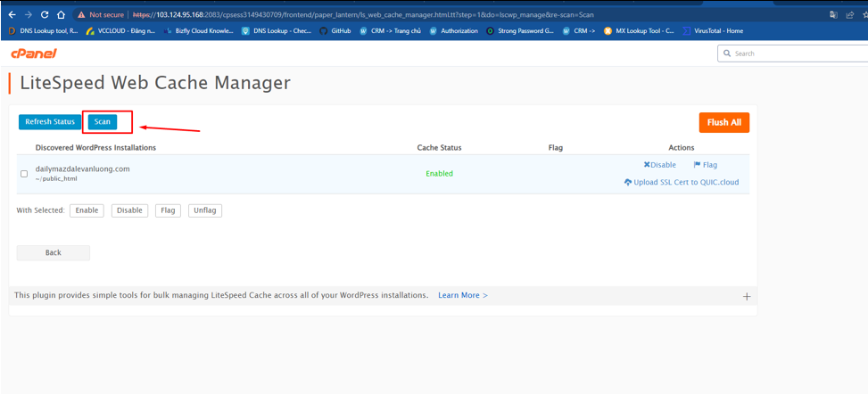Viewport: 868px width, 395px height.
Task: Click the ~/public_html path text
Action: [55, 179]
